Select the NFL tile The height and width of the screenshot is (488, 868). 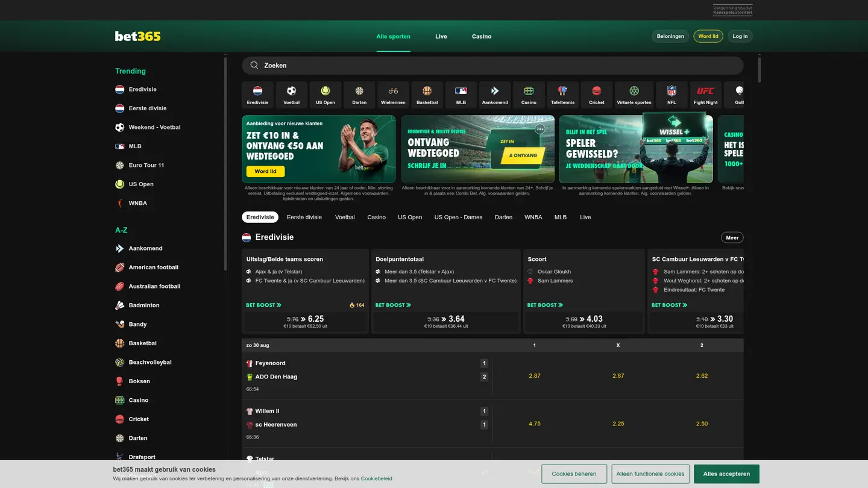pyautogui.click(x=671, y=95)
